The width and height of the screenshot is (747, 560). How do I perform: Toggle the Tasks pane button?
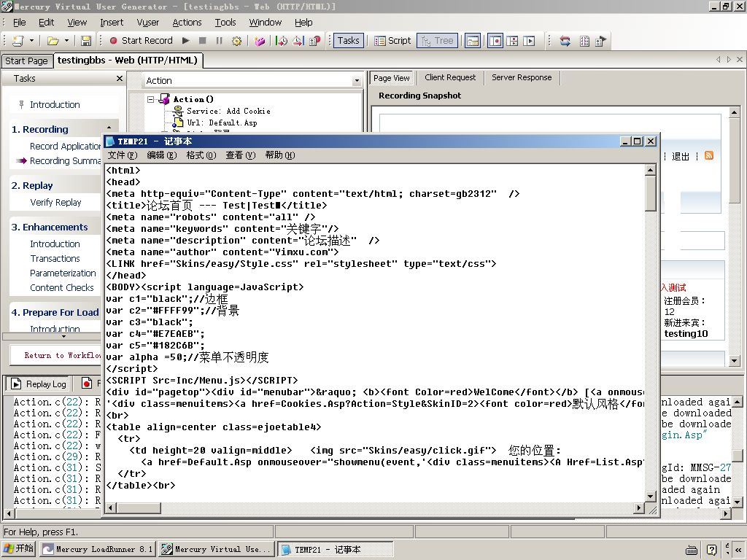tap(348, 41)
